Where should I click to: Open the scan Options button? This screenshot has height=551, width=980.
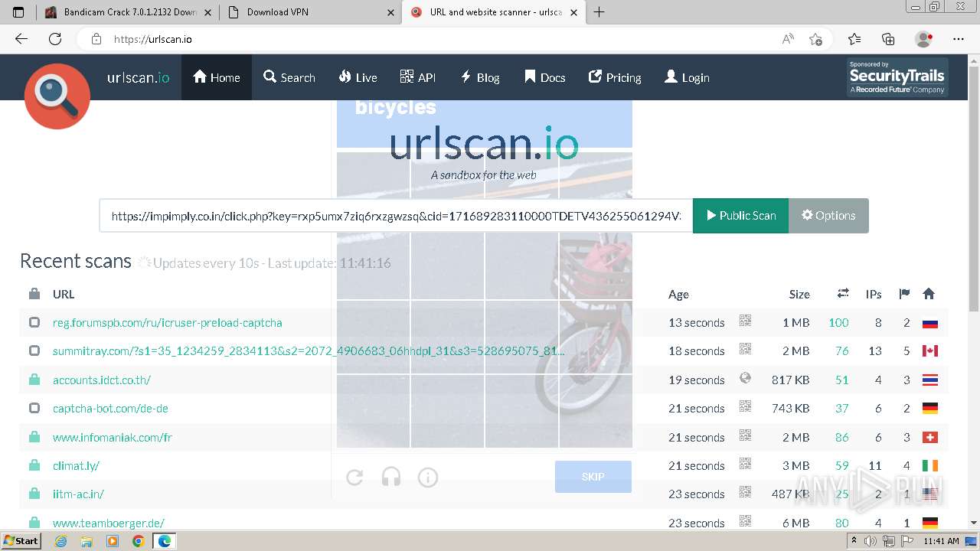click(x=828, y=216)
